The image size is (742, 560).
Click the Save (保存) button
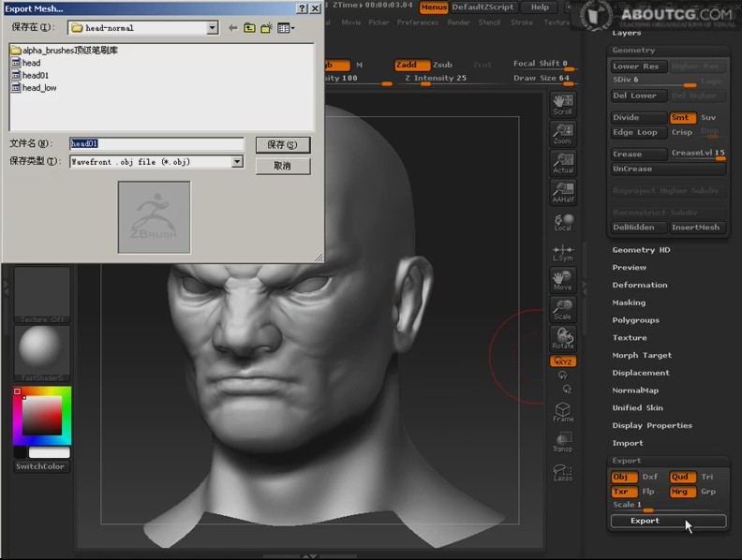283,145
